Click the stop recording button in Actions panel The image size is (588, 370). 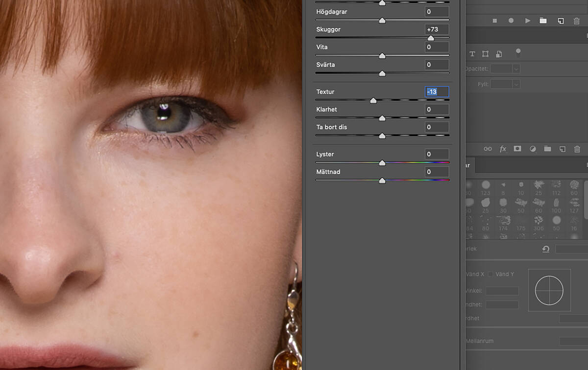(x=494, y=21)
